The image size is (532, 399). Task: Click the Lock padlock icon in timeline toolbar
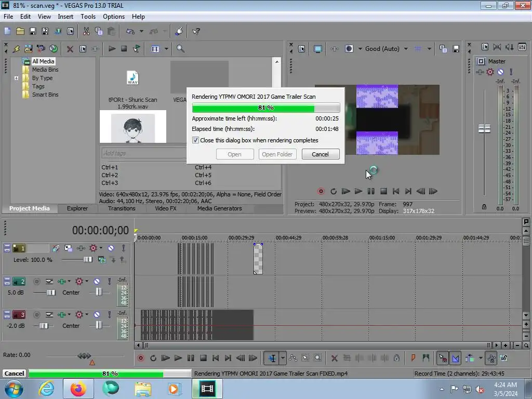tap(396, 358)
